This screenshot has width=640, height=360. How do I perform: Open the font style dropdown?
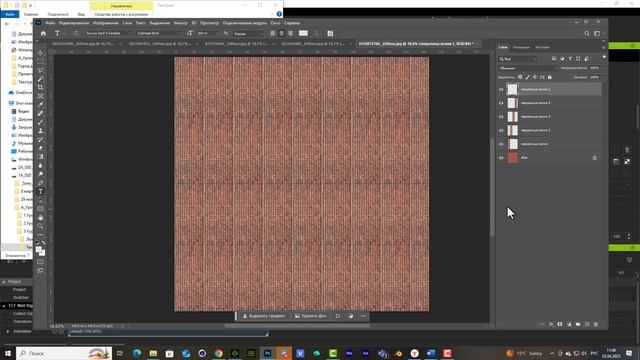point(159,33)
